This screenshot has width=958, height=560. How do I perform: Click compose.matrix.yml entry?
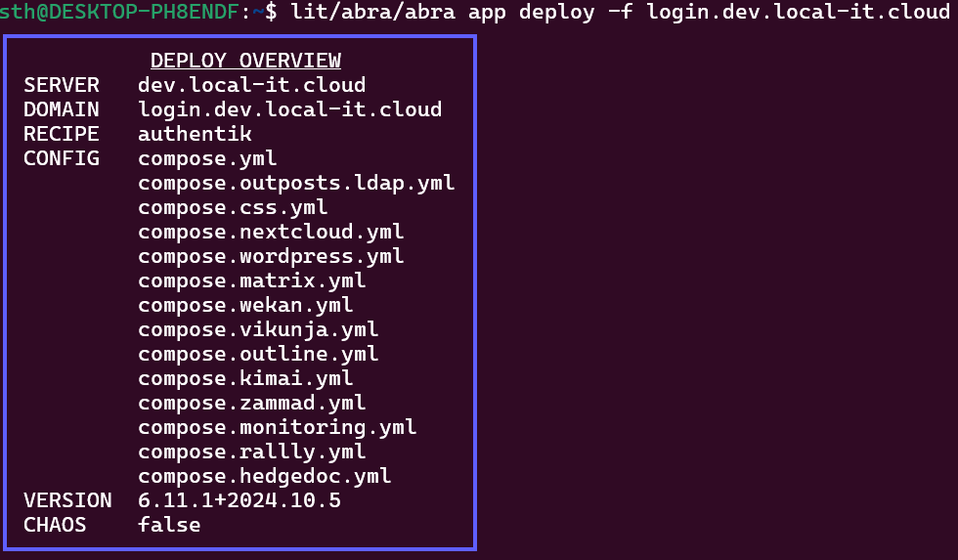click(x=252, y=280)
